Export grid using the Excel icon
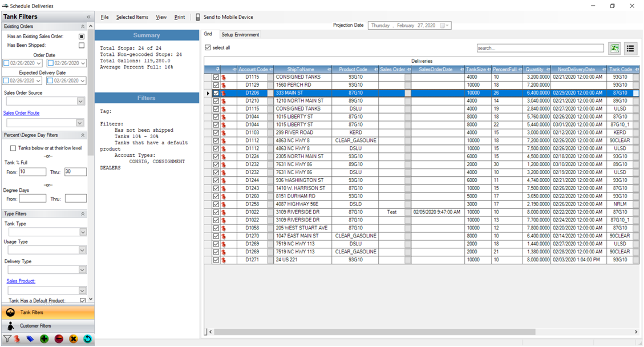644x347 pixels. coord(614,49)
